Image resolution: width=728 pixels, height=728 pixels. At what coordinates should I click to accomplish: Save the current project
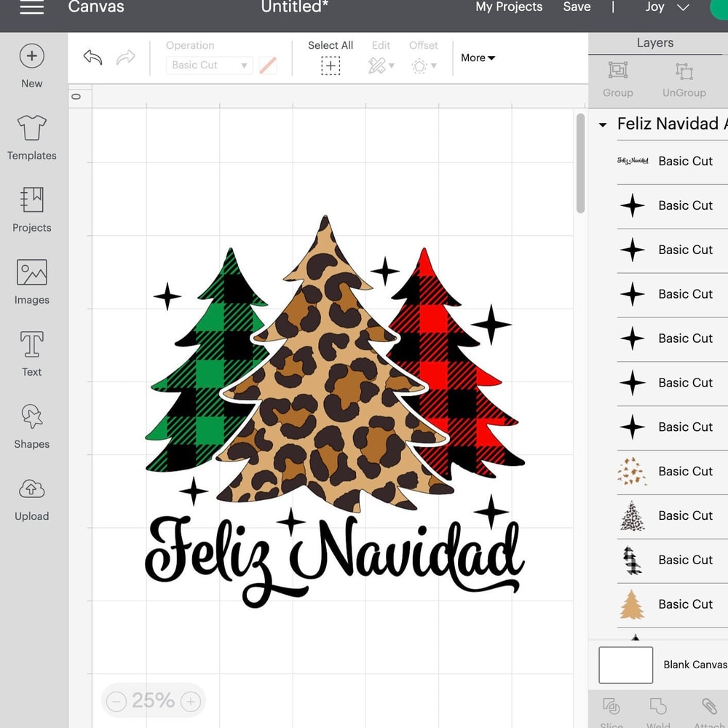577,7
